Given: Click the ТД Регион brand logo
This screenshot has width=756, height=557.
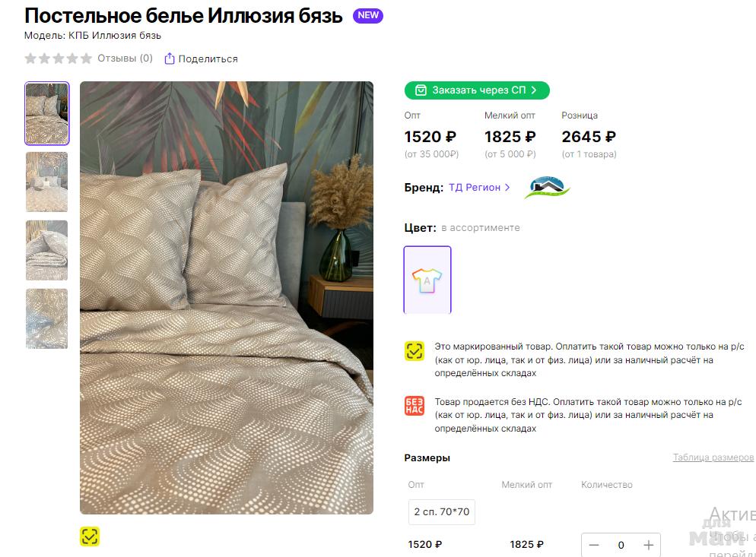Looking at the screenshot, I should [x=547, y=187].
